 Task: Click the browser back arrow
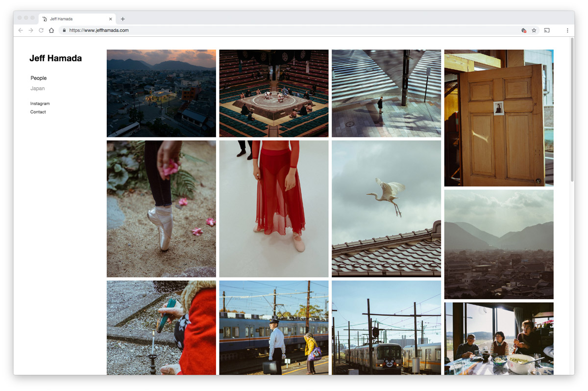tap(20, 30)
